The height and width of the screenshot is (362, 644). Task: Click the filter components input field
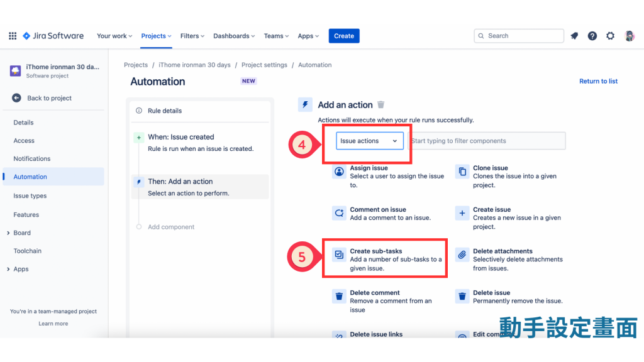(x=487, y=141)
